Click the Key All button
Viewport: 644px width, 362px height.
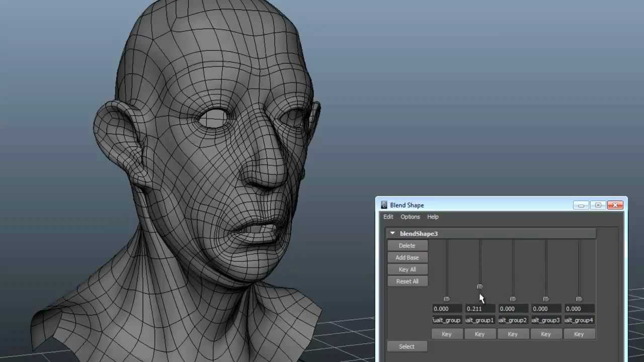pyautogui.click(x=407, y=269)
